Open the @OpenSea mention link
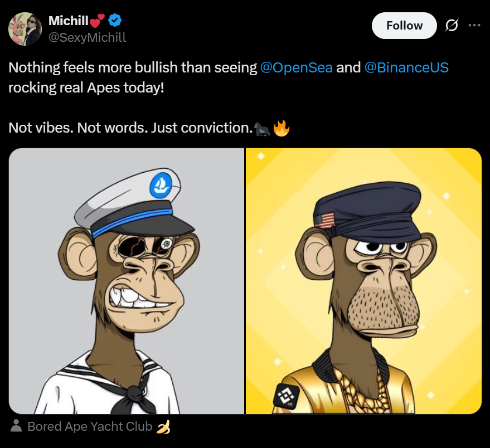Screen dimensions: 490x448 coord(297,68)
